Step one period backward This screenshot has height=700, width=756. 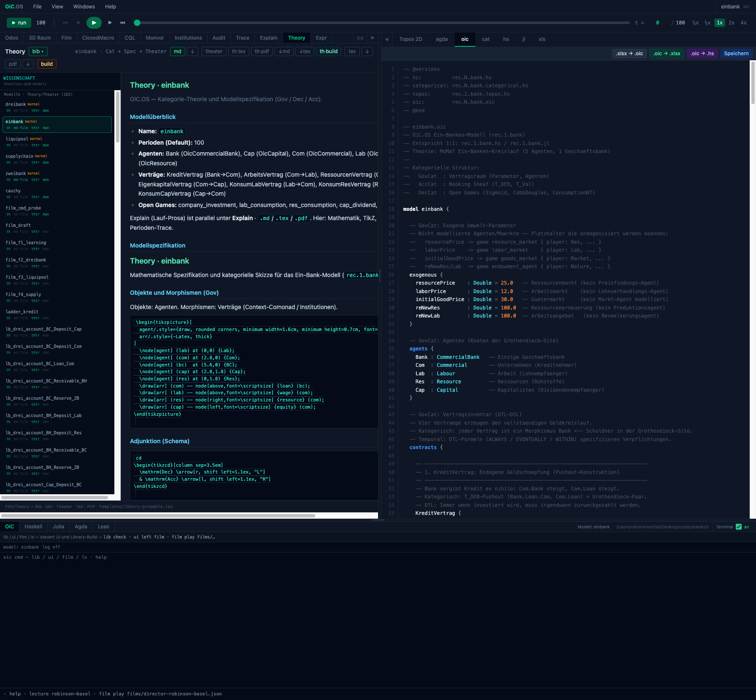(78, 23)
